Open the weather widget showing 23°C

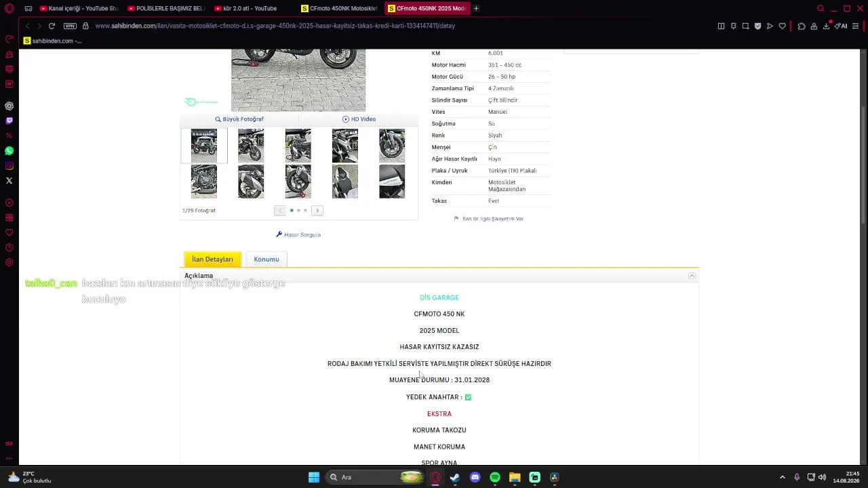point(31,477)
